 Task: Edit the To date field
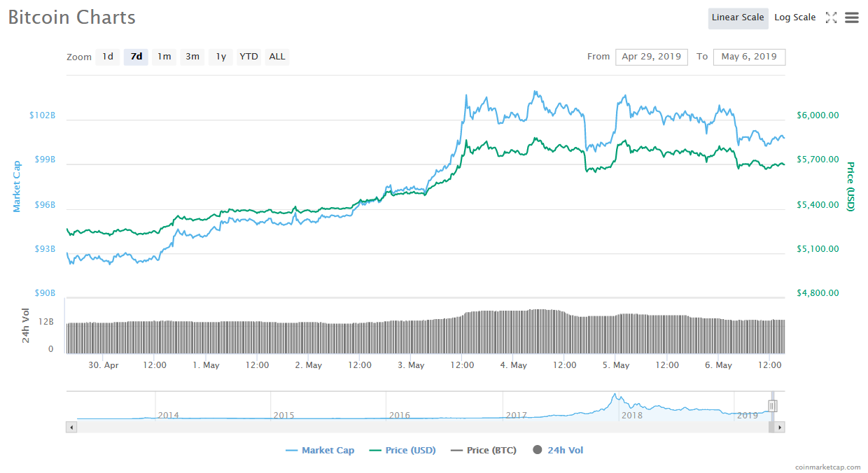click(749, 57)
